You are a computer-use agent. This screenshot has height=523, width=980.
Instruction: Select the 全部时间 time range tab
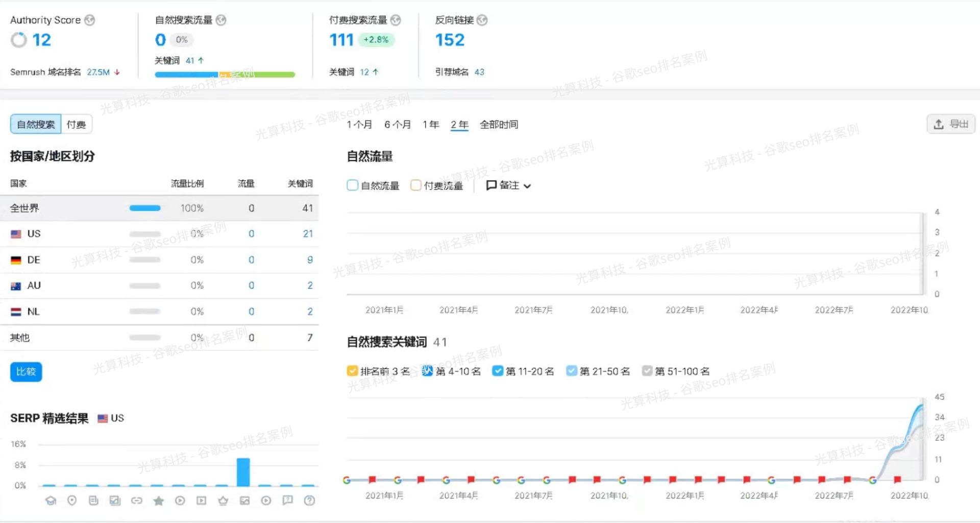pos(499,124)
